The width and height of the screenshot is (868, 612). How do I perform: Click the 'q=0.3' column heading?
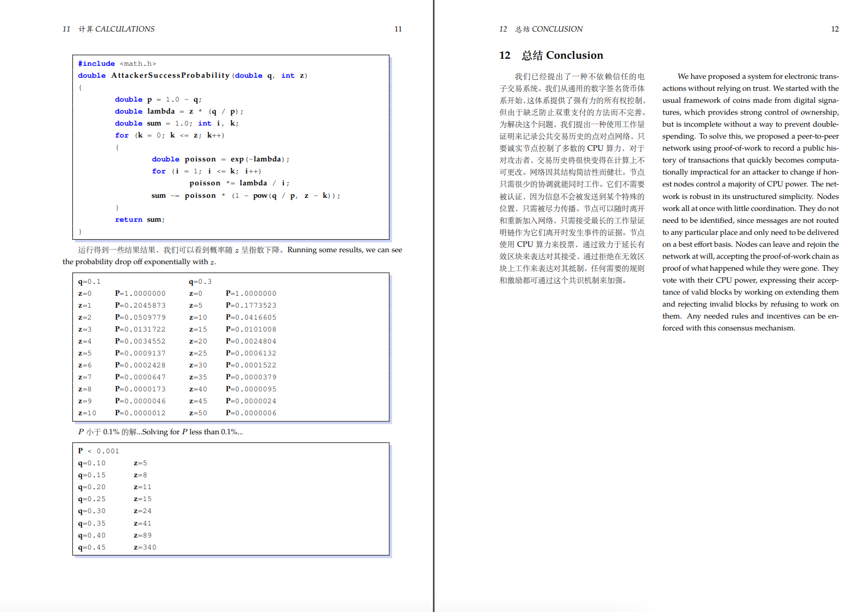click(x=200, y=282)
